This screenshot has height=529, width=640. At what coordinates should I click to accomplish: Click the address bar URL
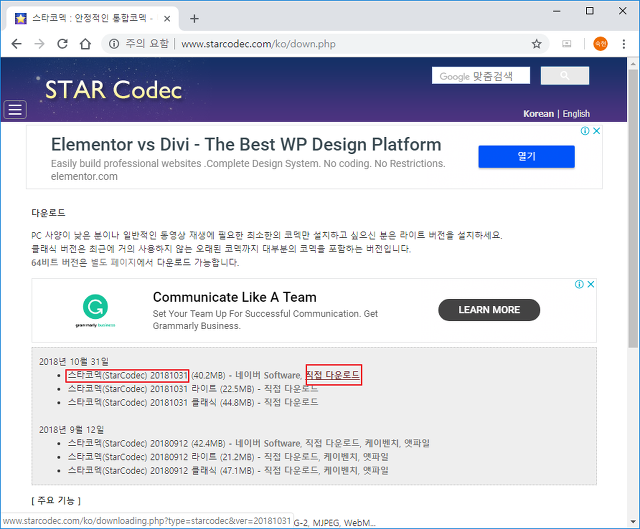[x=258, y=44]
